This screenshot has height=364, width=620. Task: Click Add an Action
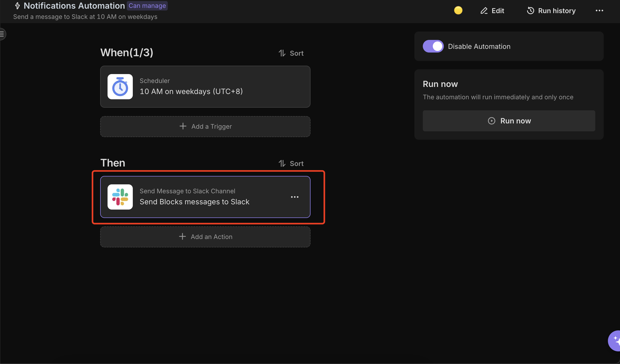pyautogui.click(x=205, y=237)
